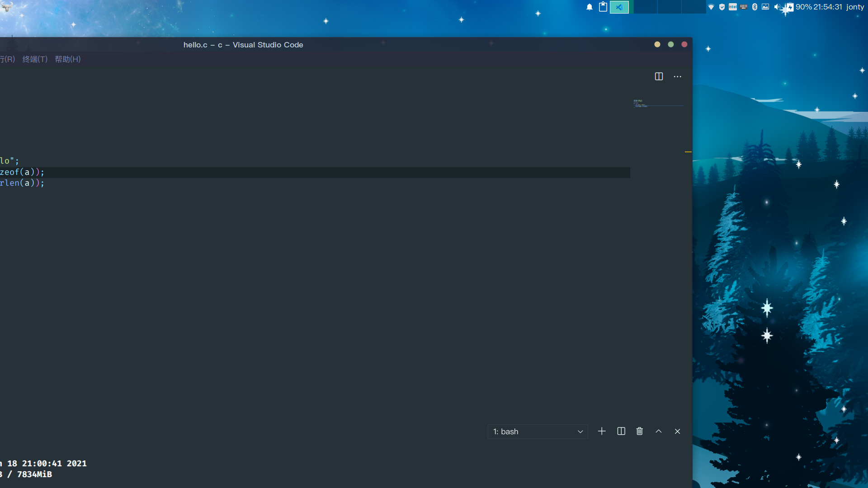Open the Bluetooth tray icon

coord(755,7)
